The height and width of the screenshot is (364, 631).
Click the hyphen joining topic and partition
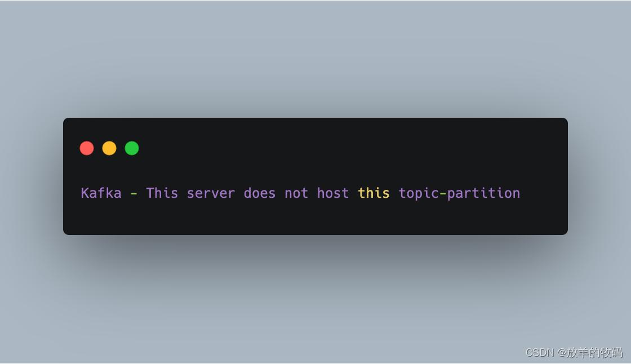coord(443,194)
